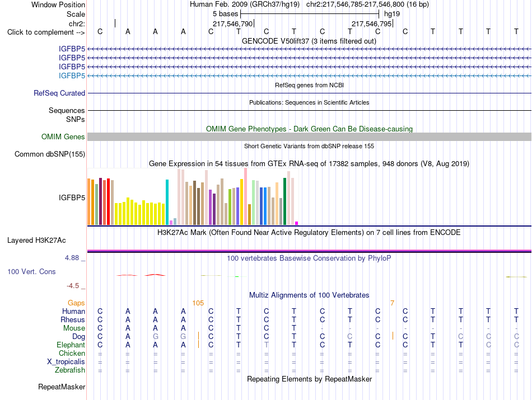
Task: Open the OMIM Gene Phenotypes track title
Action: point(310,129)
